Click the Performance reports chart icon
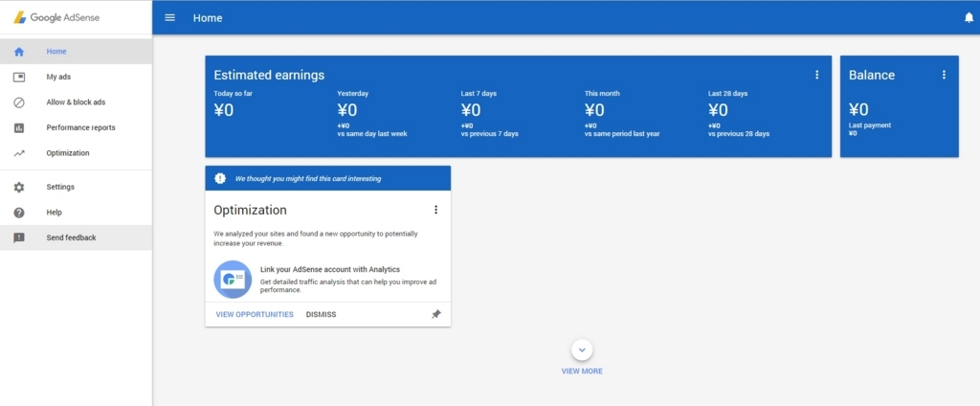 [19, 127]
